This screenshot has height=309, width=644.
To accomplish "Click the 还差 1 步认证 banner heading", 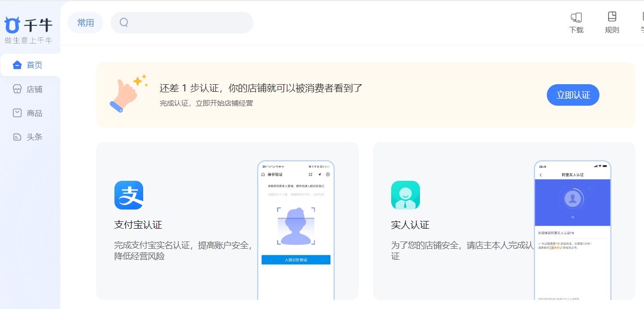I will 261,88.
